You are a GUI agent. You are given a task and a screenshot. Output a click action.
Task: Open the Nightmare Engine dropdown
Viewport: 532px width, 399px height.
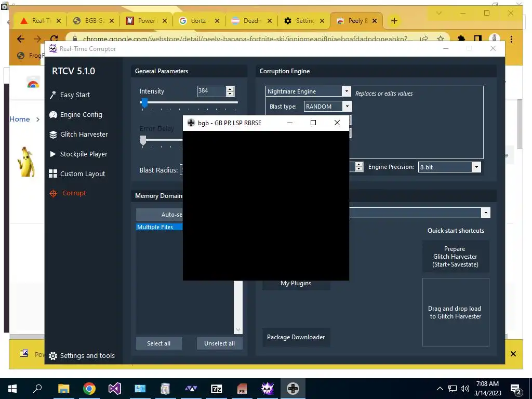click(x=347, y=91)
